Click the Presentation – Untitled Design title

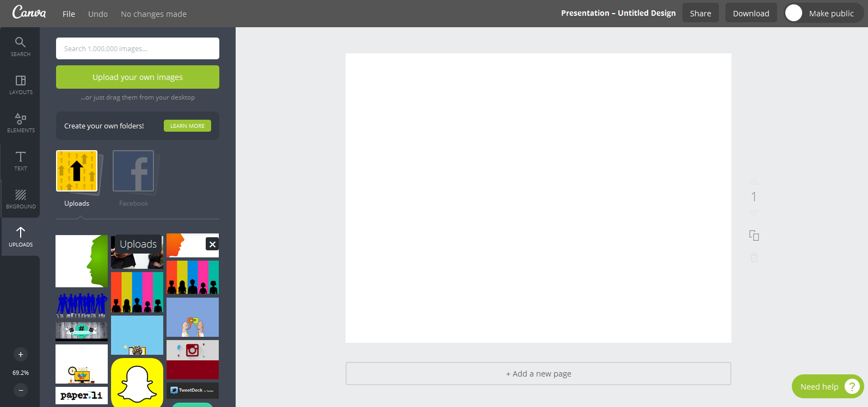coord(618,13)
